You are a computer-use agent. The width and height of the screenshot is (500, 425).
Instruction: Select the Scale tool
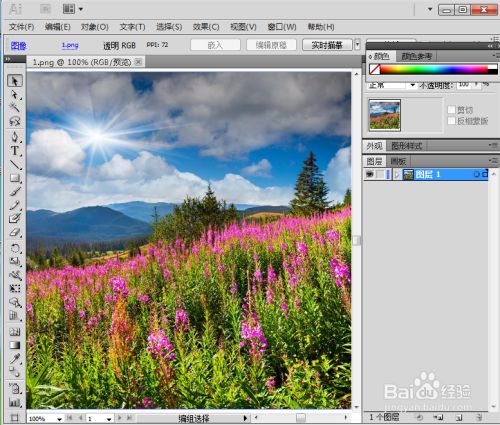click(15, 261)
